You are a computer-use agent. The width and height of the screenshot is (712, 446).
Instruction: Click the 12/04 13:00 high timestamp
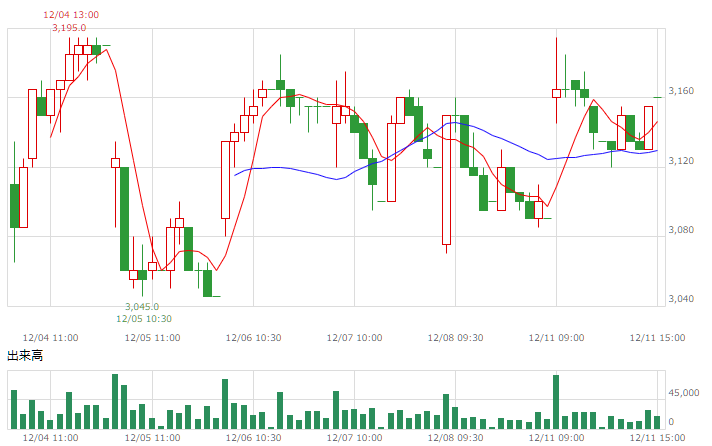(71, 15)
